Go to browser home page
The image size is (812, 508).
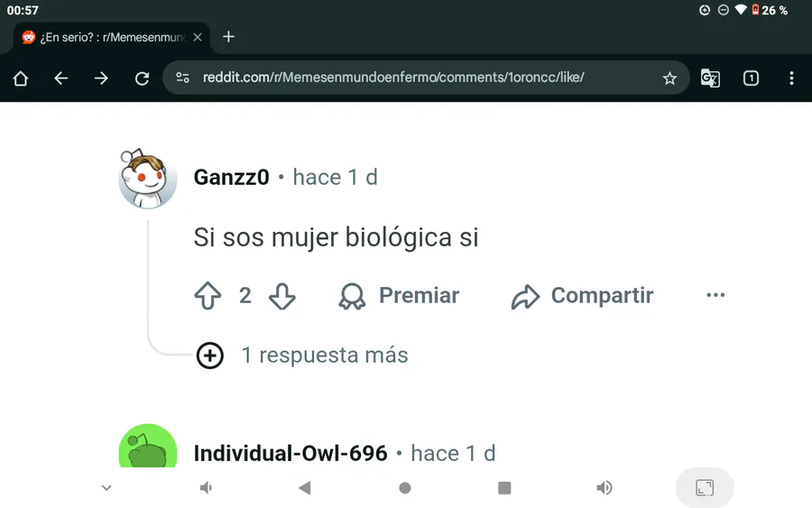click(21, 79)
